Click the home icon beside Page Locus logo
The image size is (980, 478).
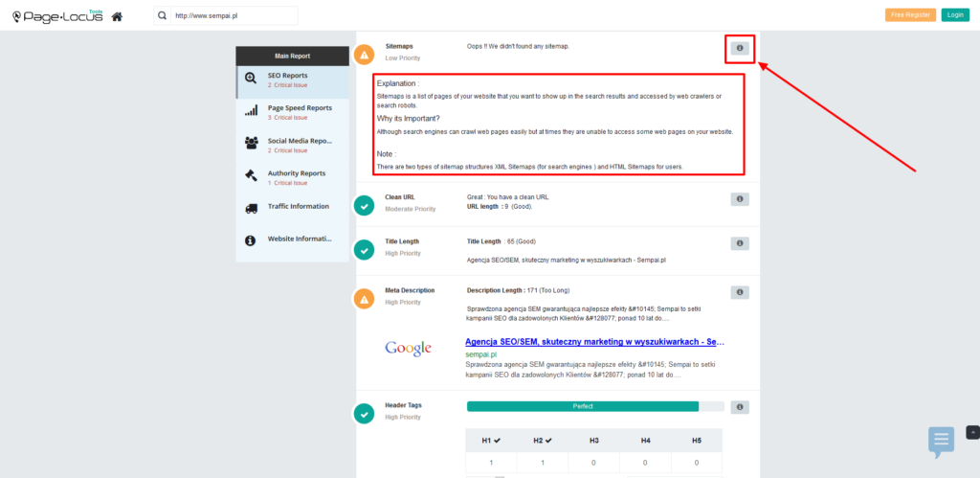click(116, 16)
